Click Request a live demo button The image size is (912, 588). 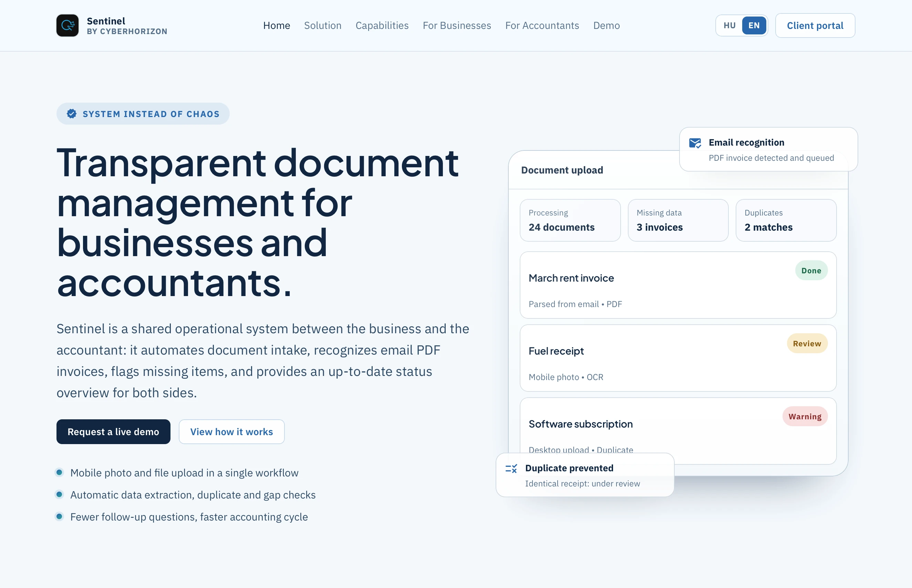pyautogui.click(x=113, y=432)
